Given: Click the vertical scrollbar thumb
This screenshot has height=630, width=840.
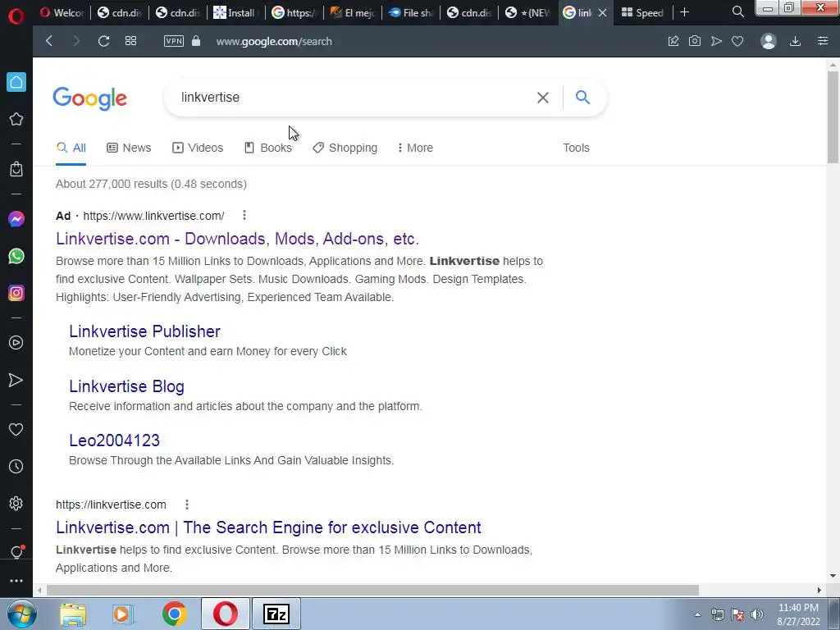Looking at the screenshot, I should click(x=833, y=116).
